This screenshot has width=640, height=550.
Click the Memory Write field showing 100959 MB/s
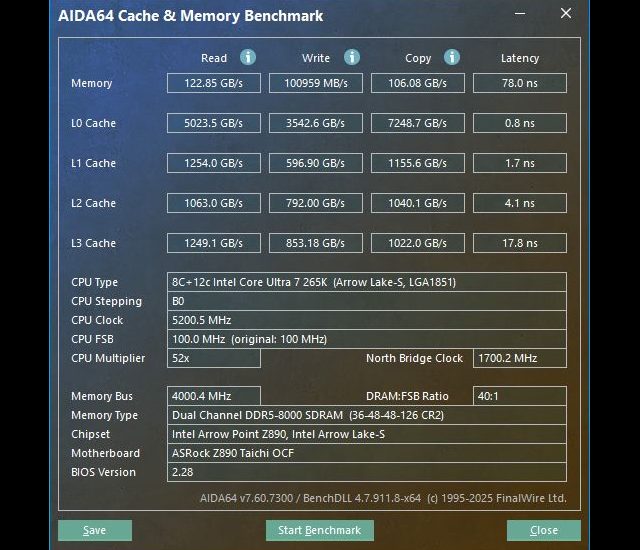(316, 83)
